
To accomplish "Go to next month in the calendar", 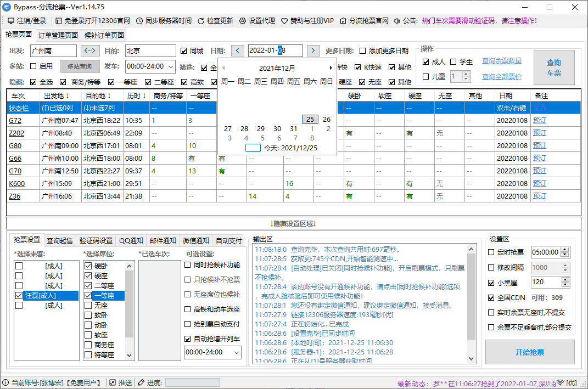I will point(331,67).
